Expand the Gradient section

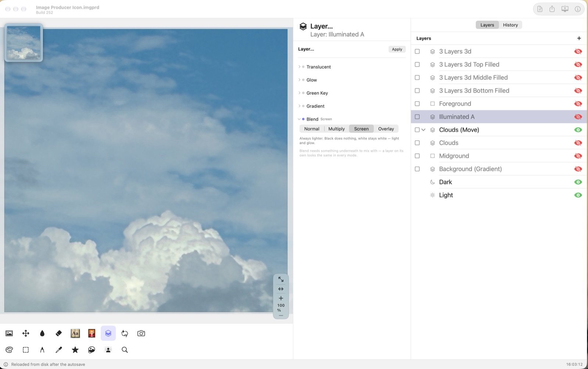point(299,106)
